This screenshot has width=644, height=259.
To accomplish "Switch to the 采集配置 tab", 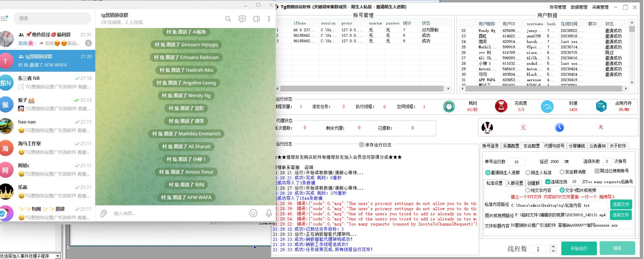I will pos(511,146).
